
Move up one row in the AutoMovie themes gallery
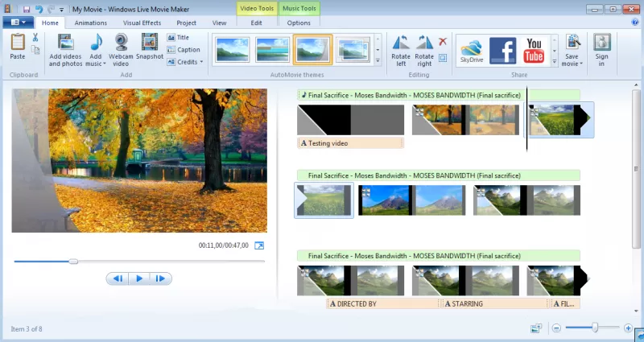point(378,39)
